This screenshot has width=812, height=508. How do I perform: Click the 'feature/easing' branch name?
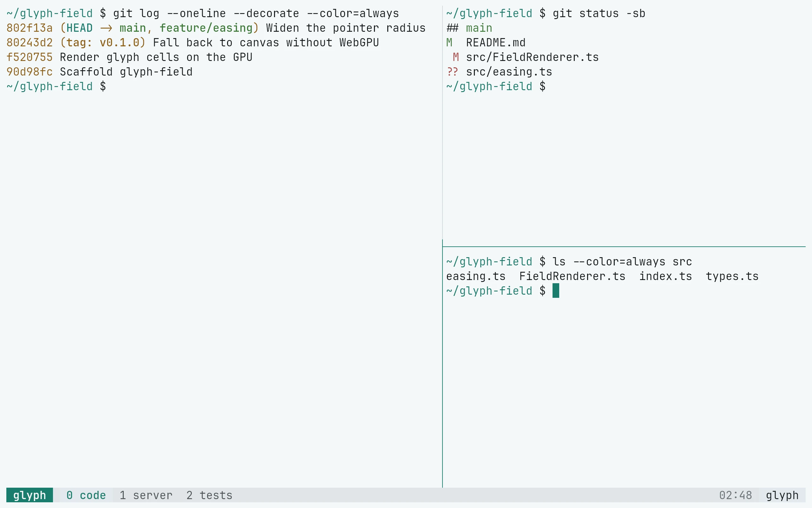206,28
